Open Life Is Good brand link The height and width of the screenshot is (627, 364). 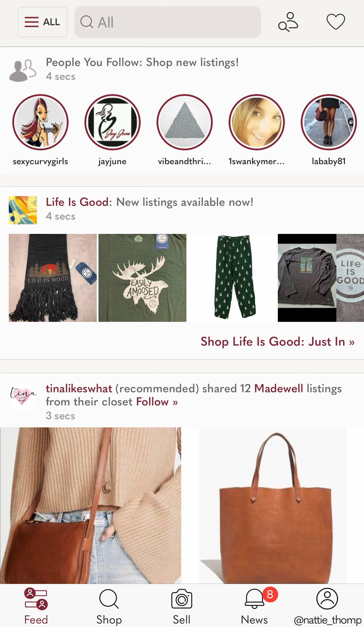(77, 202)
